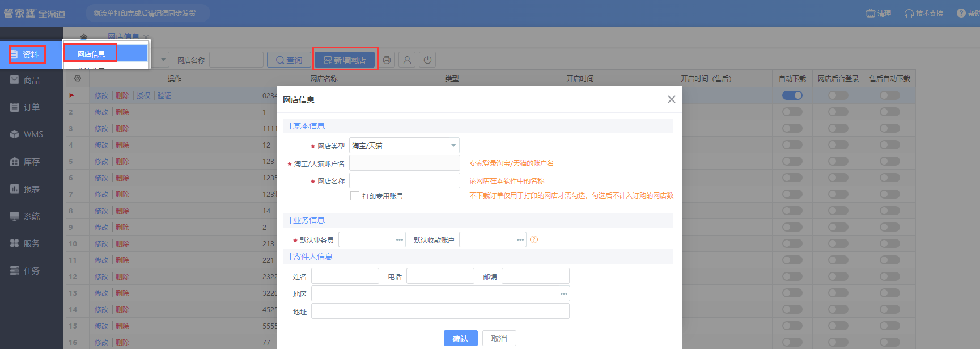Open the 报表 sidebar section
The height and width of the screenshot is (349, 980).
[x=25, y=189]
